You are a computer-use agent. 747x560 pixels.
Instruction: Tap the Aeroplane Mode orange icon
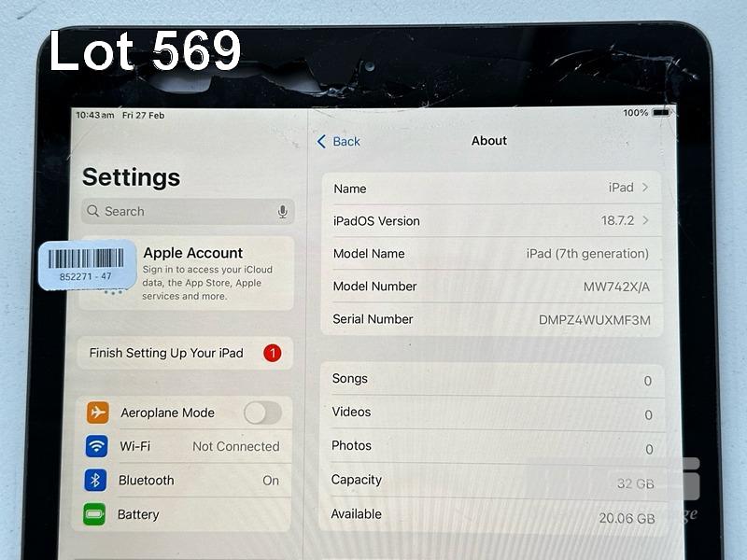pos(98,413)
